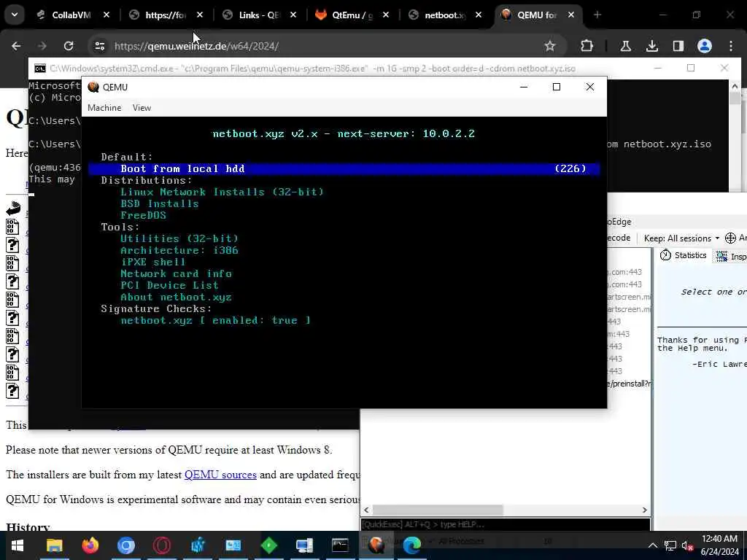Reload the current page
Image resolution: width=747 pixels, height=560 pixels.
pyautogui.click(x=69, y=46)
